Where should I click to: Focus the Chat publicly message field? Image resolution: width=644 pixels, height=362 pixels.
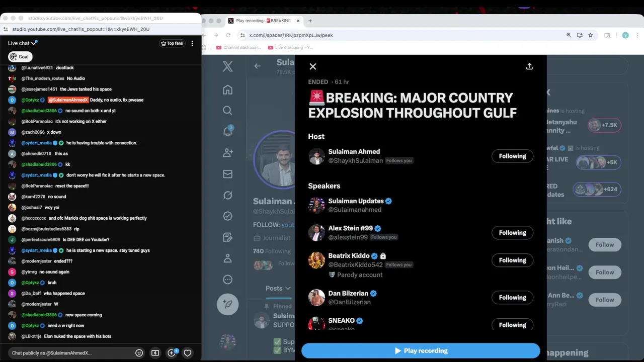(x=70, y=353)
